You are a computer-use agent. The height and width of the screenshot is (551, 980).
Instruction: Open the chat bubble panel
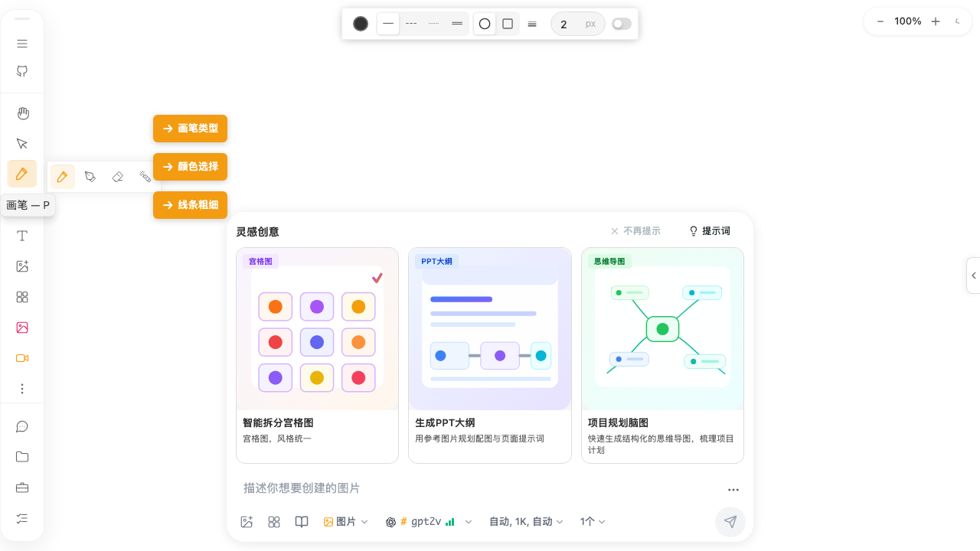point(22,426)
